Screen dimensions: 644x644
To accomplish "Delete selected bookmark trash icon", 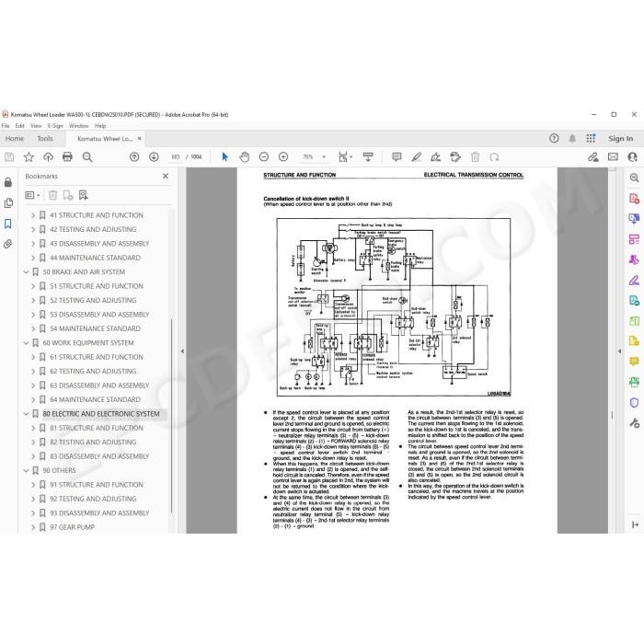I will tap(53, 195).
